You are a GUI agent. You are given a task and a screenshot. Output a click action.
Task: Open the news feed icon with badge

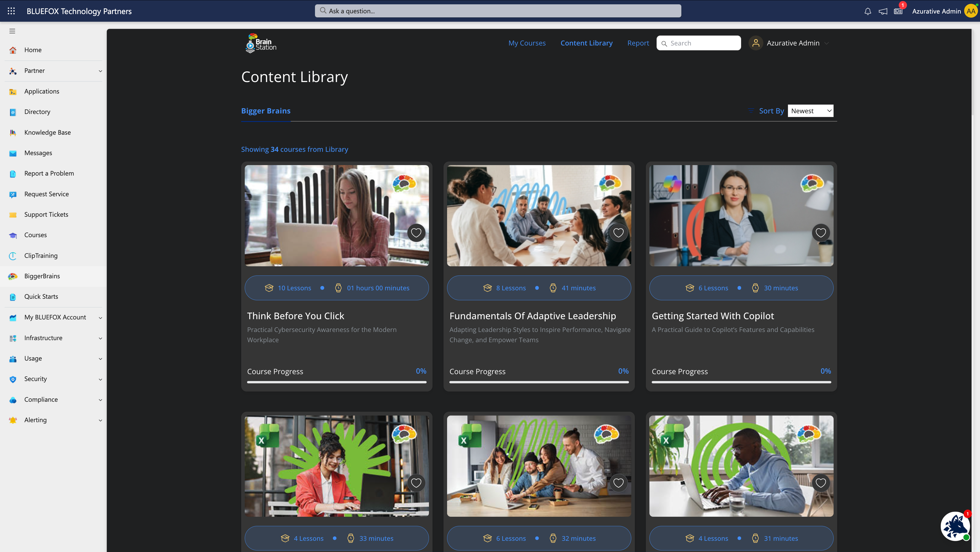tap(898, 11)
